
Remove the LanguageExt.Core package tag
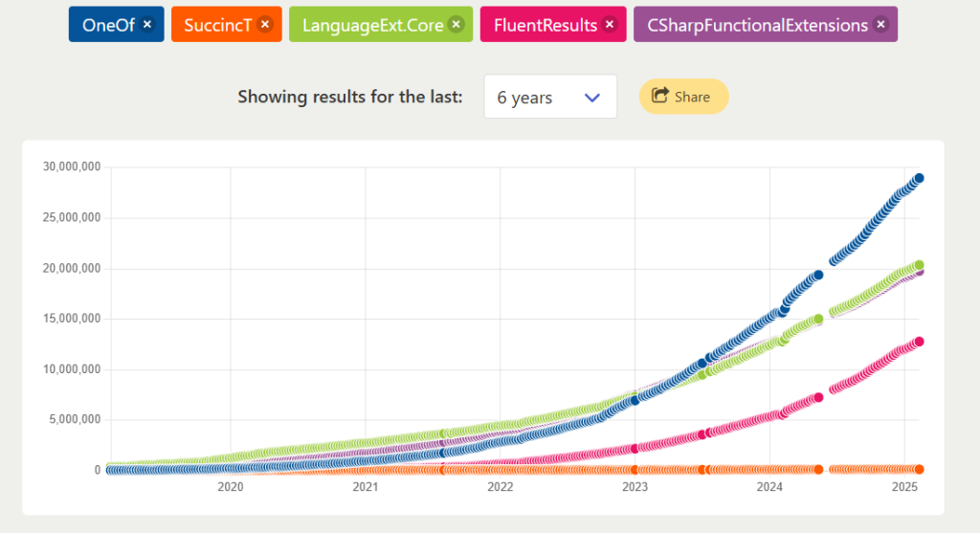click(x=457, y=24)
